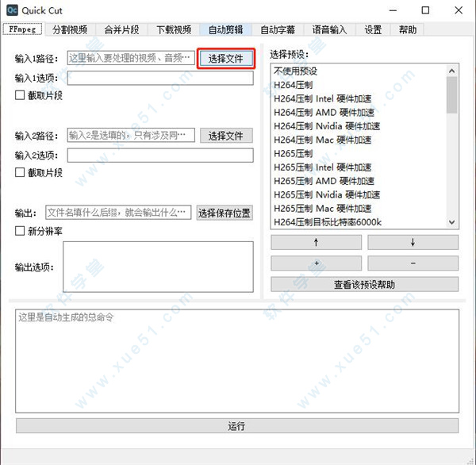Click the preset list scrollbar's down arrow

coord(451,222)
